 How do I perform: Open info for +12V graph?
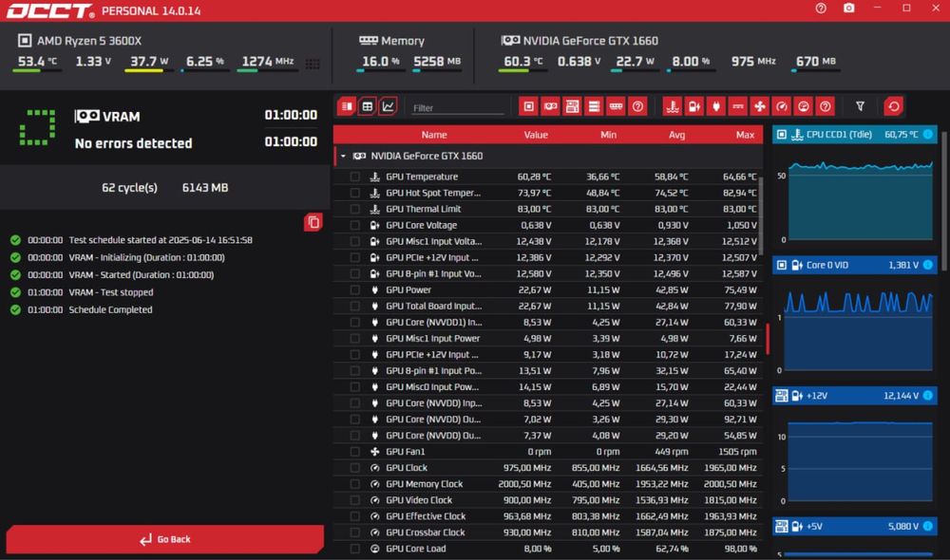[x=927, y=396]
